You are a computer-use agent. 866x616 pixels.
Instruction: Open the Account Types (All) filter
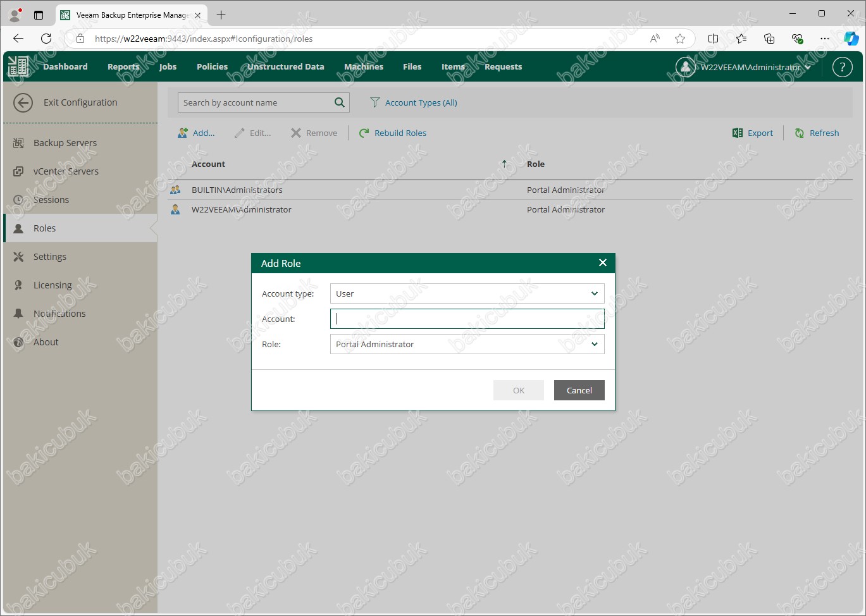coord(421,102)
